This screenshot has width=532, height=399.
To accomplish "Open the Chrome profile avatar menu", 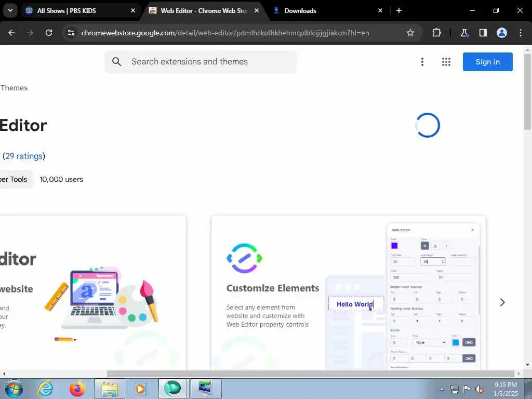I will [x=502, y=33].
